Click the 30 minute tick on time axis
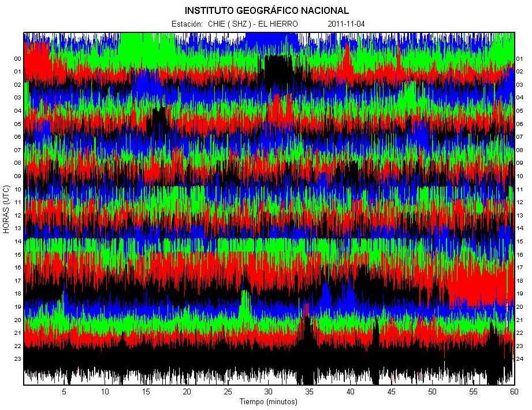The width and height of the screenshot is (532, 410). (269, 392)
